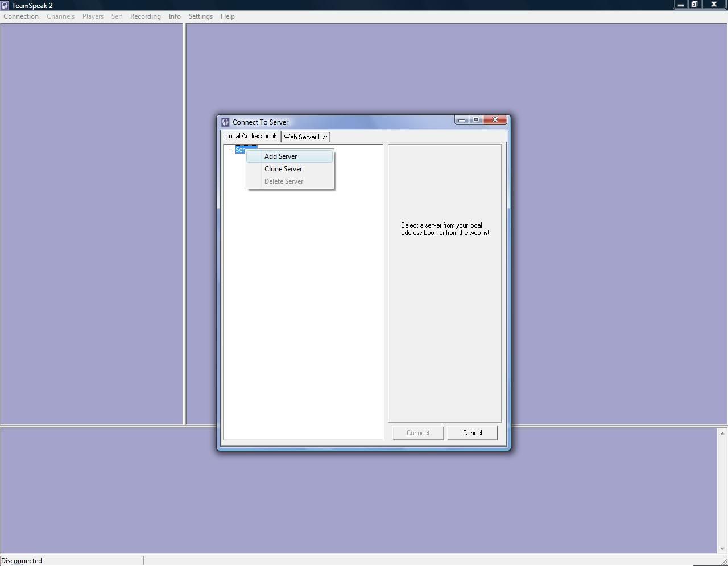
Task: Open the grayed Players menu
Action: [x=93, y=16]
